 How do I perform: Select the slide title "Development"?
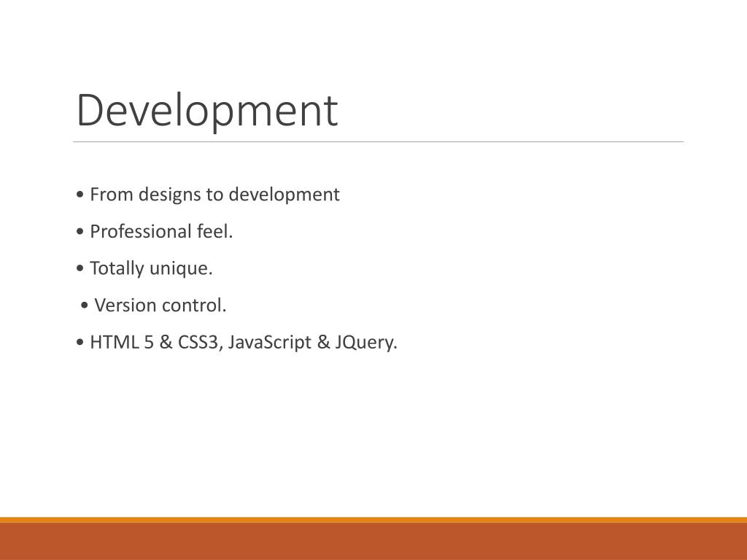pos(207,111)
